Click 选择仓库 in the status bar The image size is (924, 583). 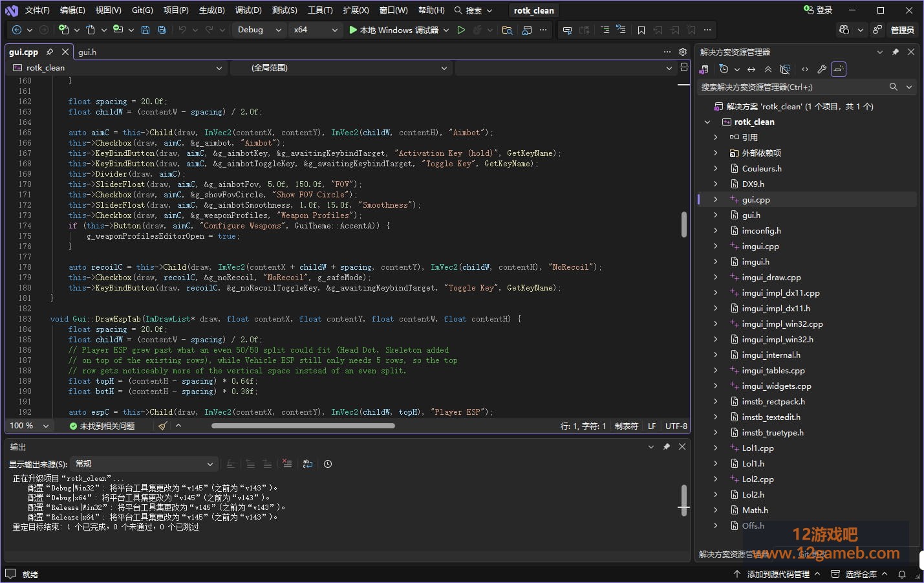[861, 574]
